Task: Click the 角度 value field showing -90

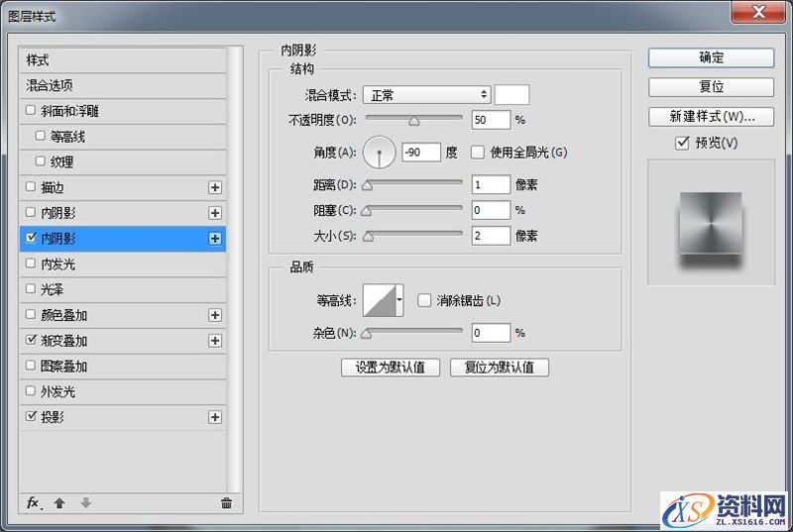Action: coord(421,153)
